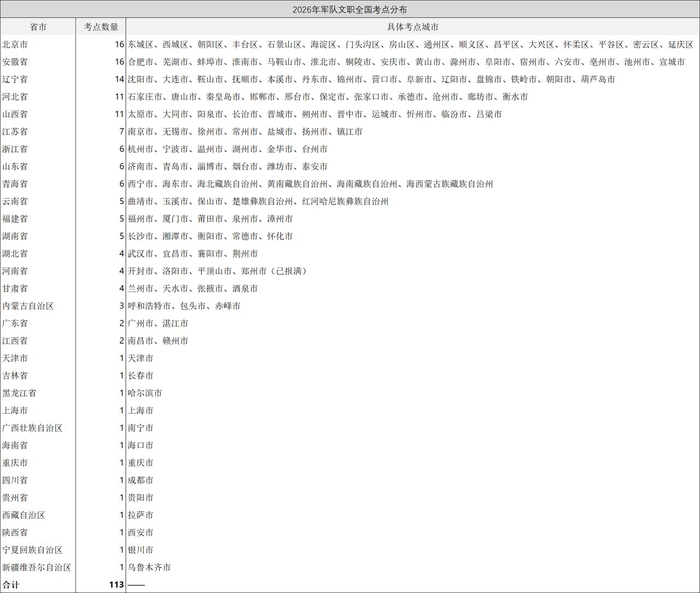Click 呼和浩特市 in the 内蒙古 city list
This screenshot has width=700, height=593.
[x=149, y=306]
